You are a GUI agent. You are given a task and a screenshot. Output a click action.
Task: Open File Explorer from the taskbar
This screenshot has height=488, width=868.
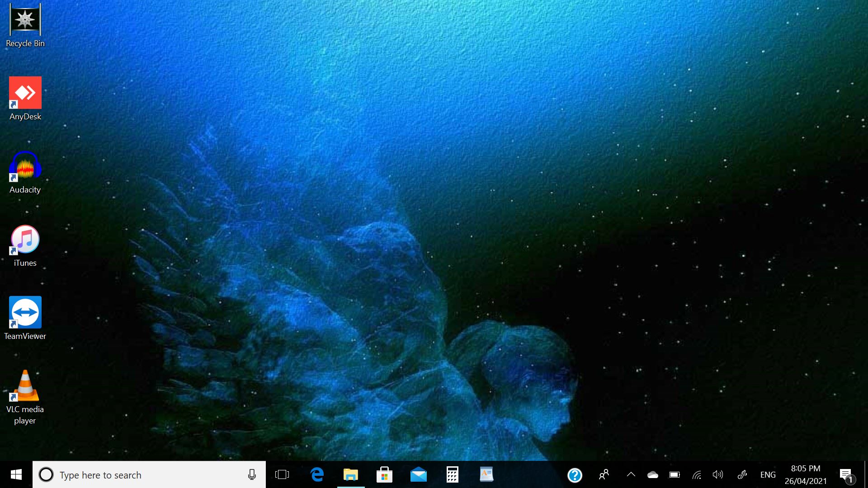pyautogui.click(x=351, y=475)
